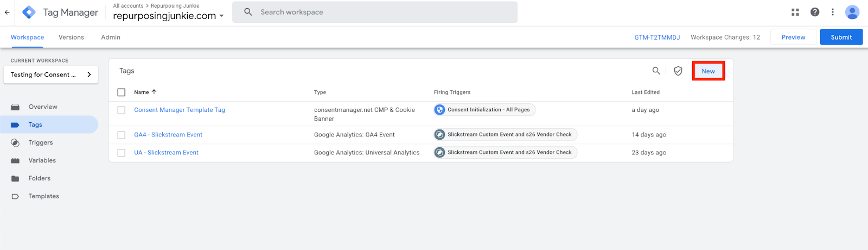
Task: Click Workspace Changes: 12
Action: point(725,37)
